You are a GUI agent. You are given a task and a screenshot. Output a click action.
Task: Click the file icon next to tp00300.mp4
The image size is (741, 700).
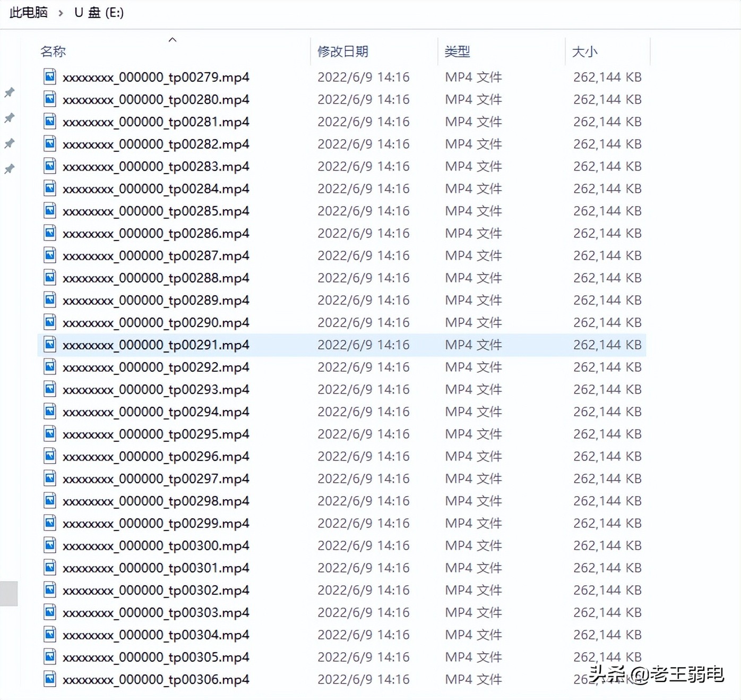(49, 545)
